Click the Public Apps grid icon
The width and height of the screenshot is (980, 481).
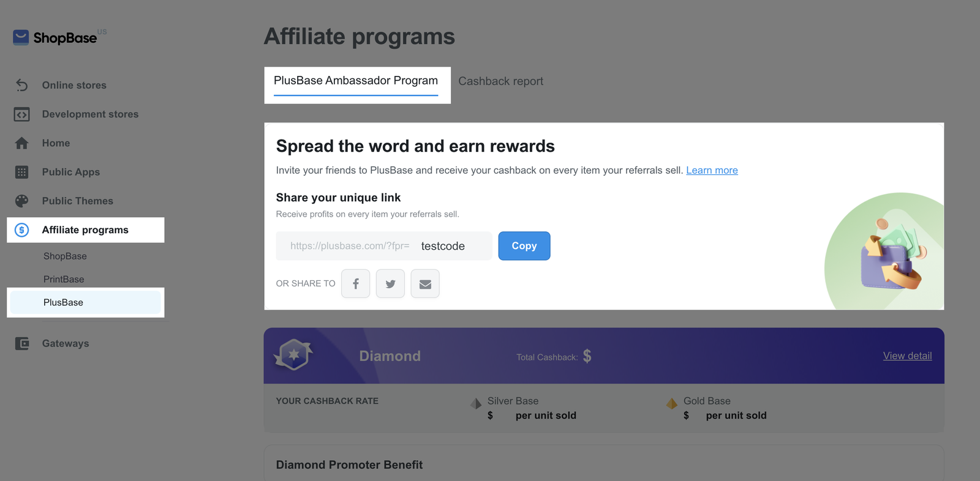point(22,172)
